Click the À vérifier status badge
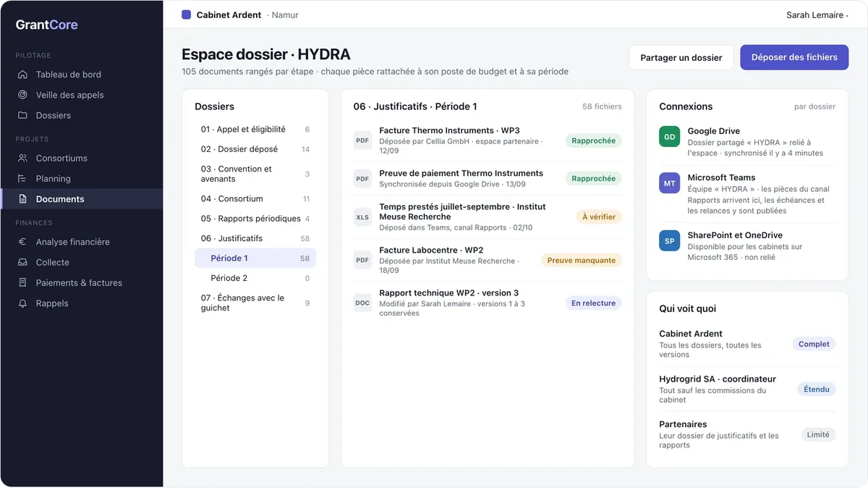The height and width of the screenshot is (488, 868). pos(599,216)
